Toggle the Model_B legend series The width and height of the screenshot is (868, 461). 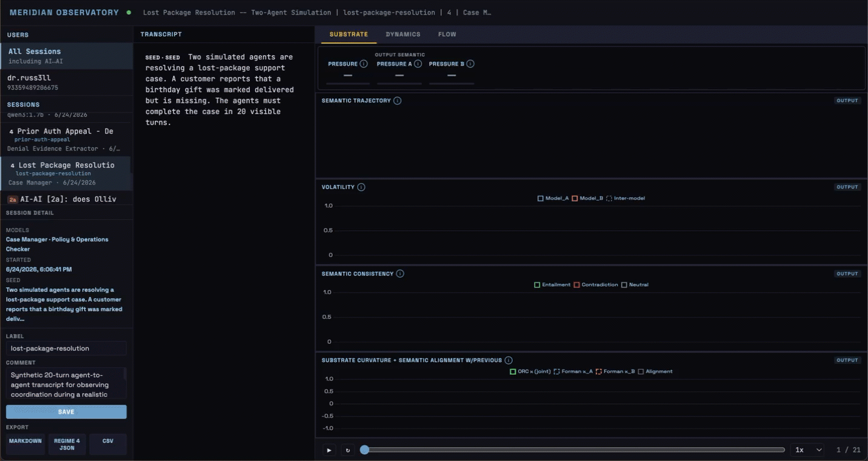pyautogui.click(x=587, y=198)
